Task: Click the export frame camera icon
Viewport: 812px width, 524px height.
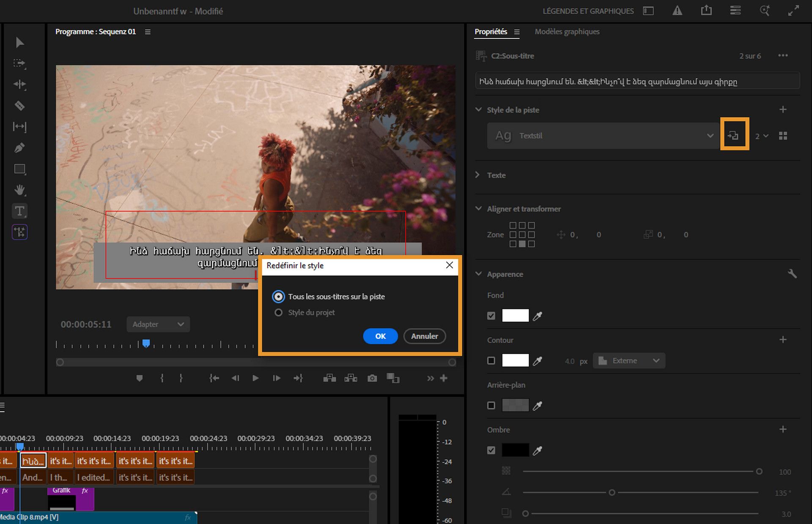Action: click(x=372, y=378)
